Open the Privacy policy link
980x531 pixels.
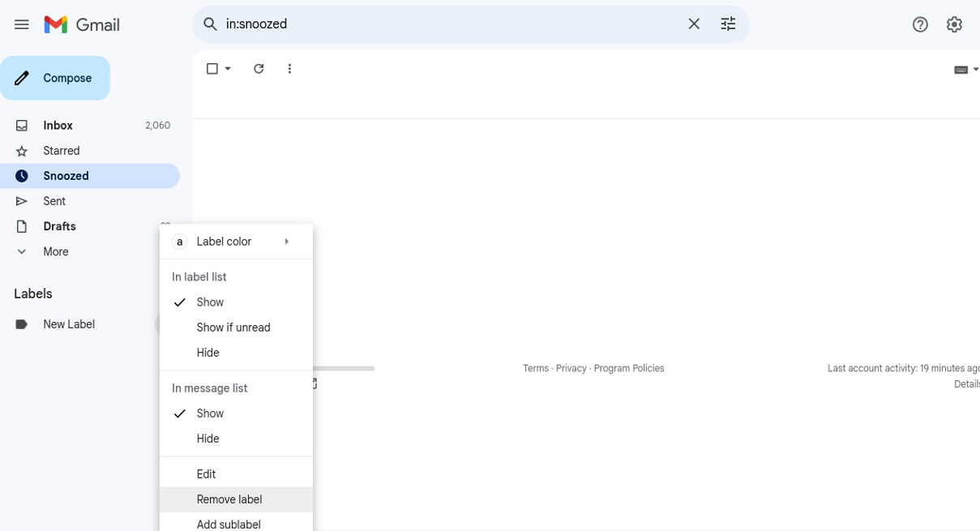point(571,367)
